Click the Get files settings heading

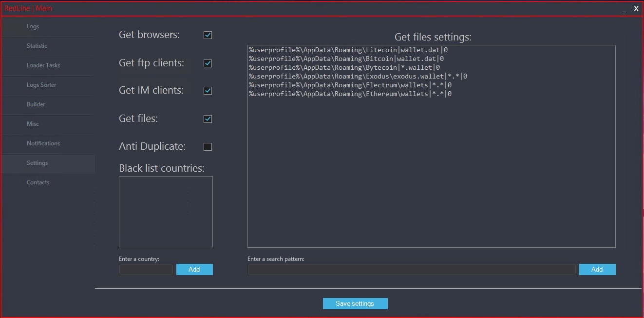coord(433,37)
